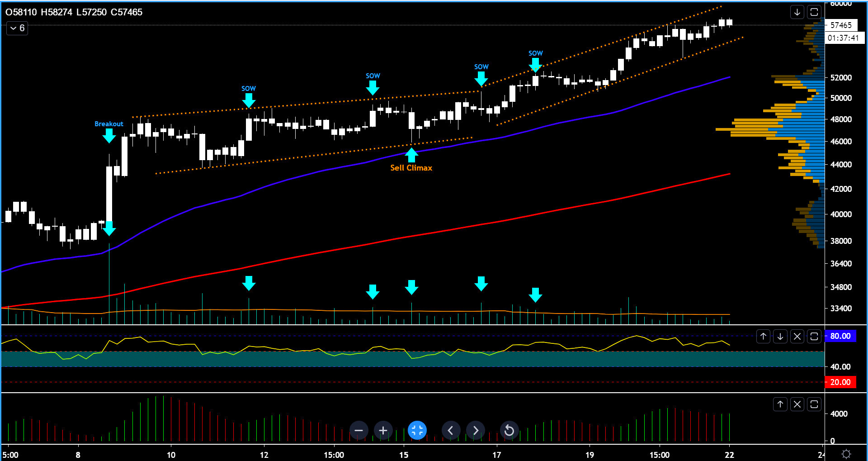Move the bottom histogram pane up
The height and width of the screenshot is (461, 868).
pyautogui.click(x=780, y=404)
